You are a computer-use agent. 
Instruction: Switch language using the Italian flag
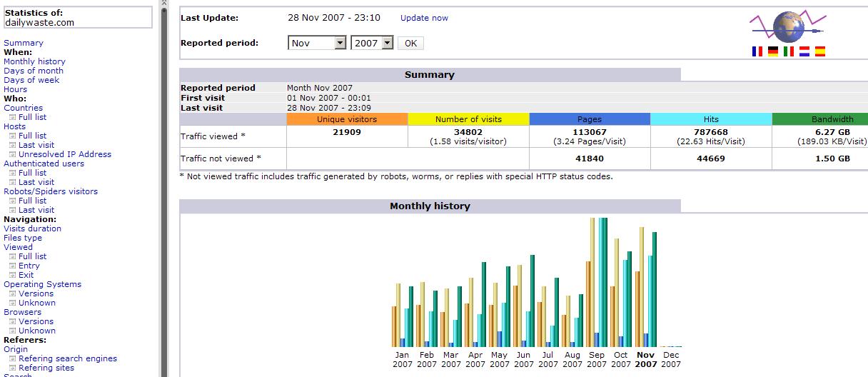tap(789, 51)
